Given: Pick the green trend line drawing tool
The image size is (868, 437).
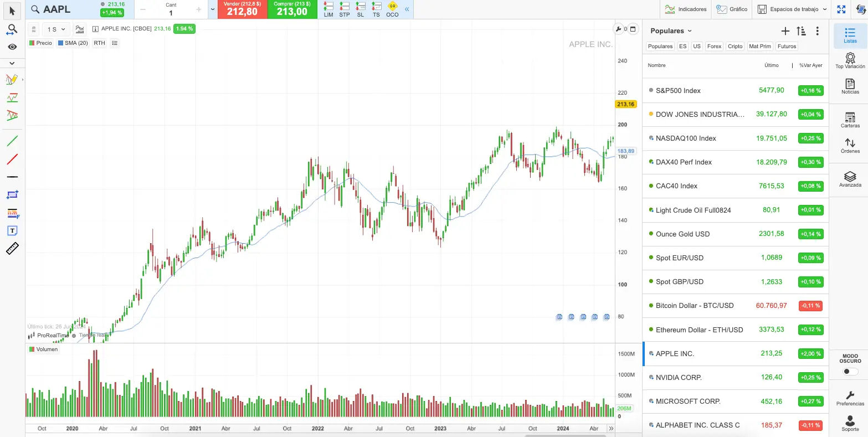Looking at the screenshot, I should [x=12, y=141].
